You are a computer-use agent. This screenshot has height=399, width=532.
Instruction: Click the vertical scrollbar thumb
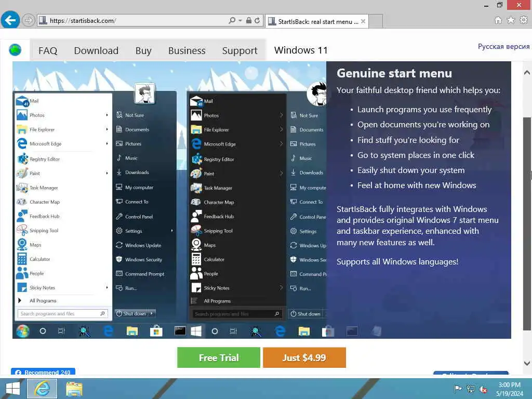coord(527,224)
